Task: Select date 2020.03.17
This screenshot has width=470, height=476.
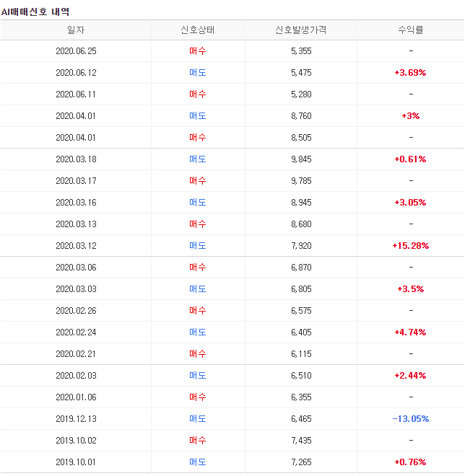Action: (76, 181)
